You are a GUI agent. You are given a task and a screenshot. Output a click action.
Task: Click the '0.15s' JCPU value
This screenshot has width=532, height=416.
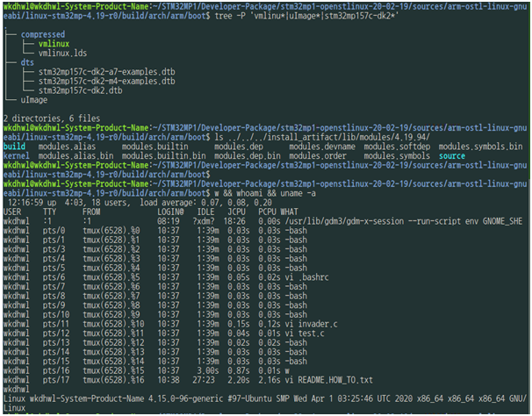point(239,324)
